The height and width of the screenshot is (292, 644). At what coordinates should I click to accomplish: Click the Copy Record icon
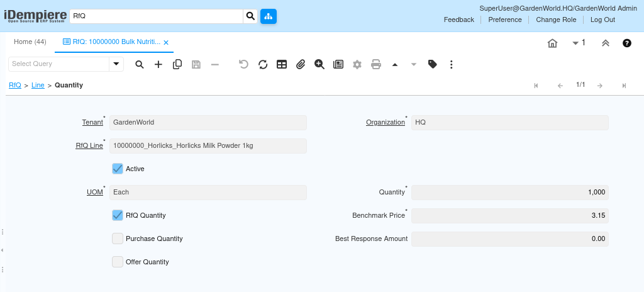tap(177, 64)
